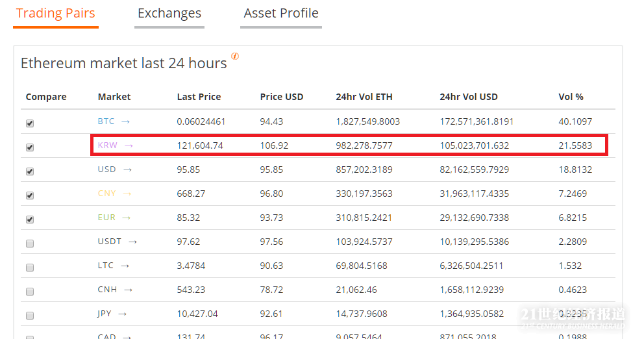Open the Asset Profile tab
Screen dimensions: 644x339
281,14
